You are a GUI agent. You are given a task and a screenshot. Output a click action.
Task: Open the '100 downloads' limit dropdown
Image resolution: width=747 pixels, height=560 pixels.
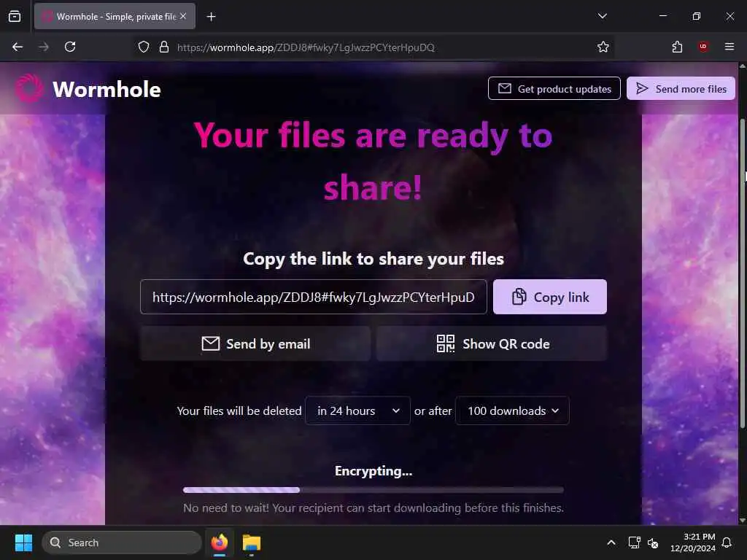coord(512,411)
